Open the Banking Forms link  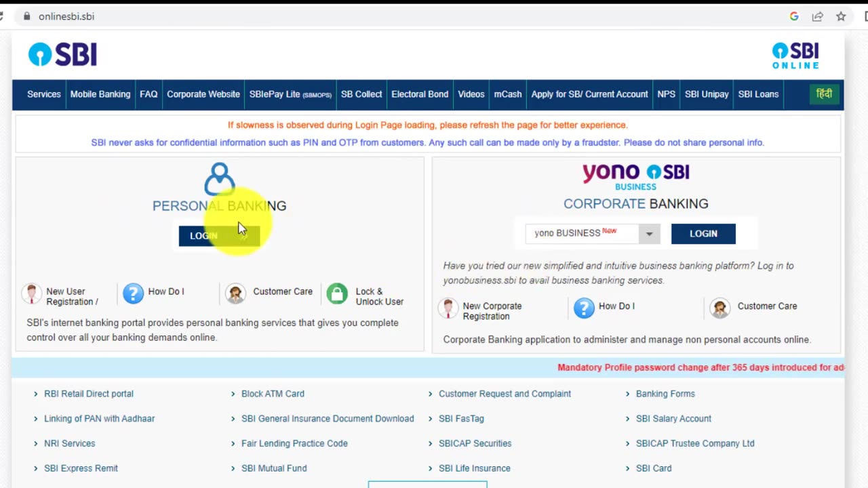tap(665, 394)
